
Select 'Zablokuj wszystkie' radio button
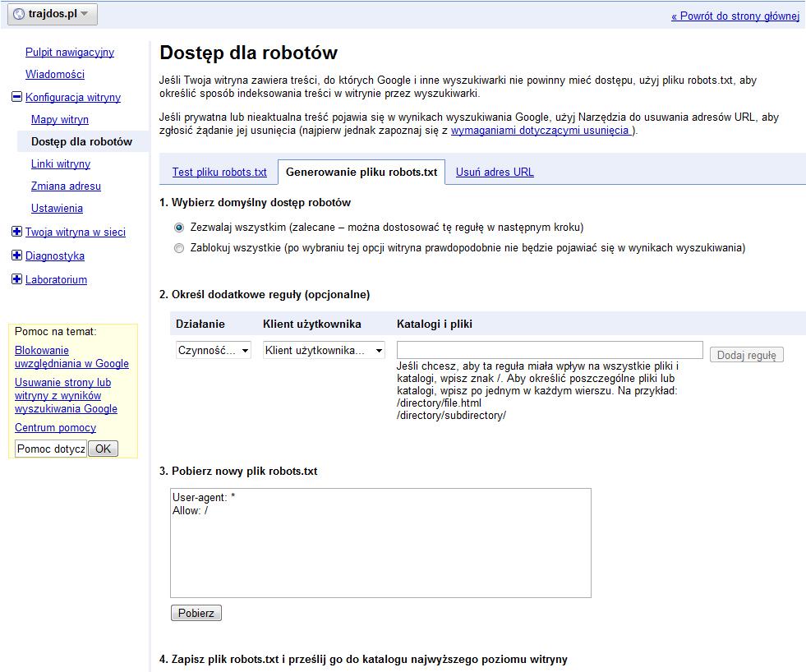(x=179, y=248)
